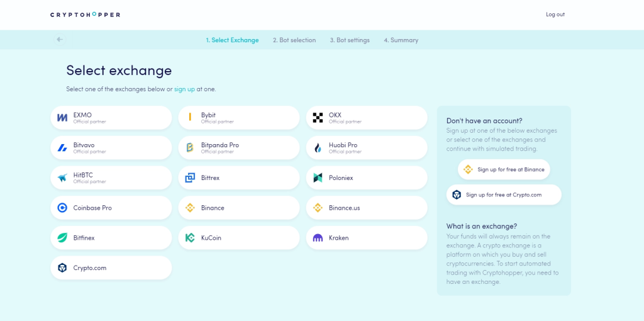Select the Poloniex exchange name
This screenshot has width=644, height=321.
341,178
